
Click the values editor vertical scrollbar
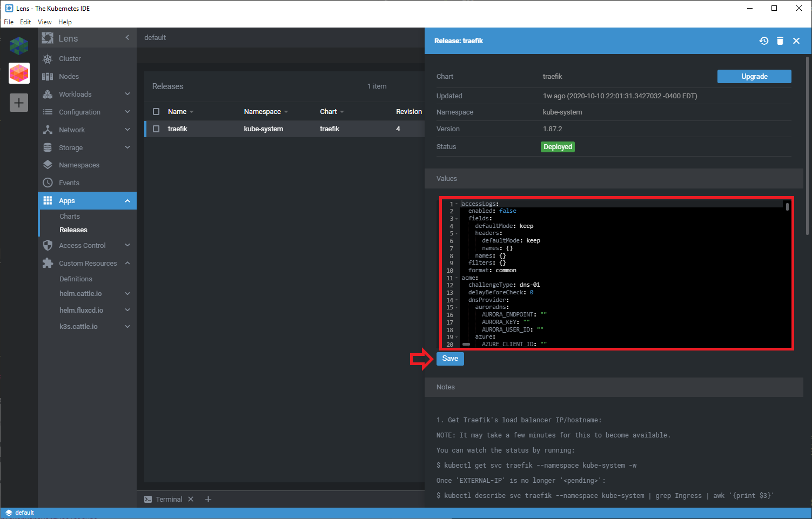tap(787, 207)
